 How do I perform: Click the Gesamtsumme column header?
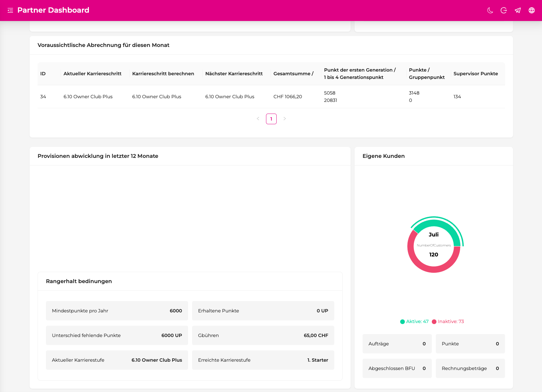(293, 74)
